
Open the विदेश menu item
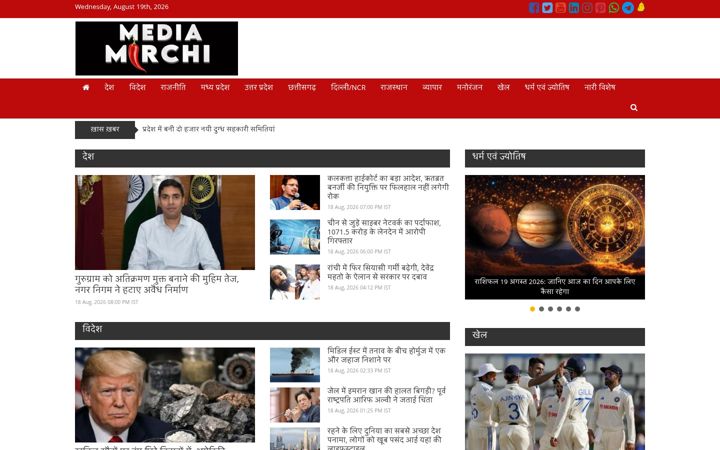(x=137, y=87)
